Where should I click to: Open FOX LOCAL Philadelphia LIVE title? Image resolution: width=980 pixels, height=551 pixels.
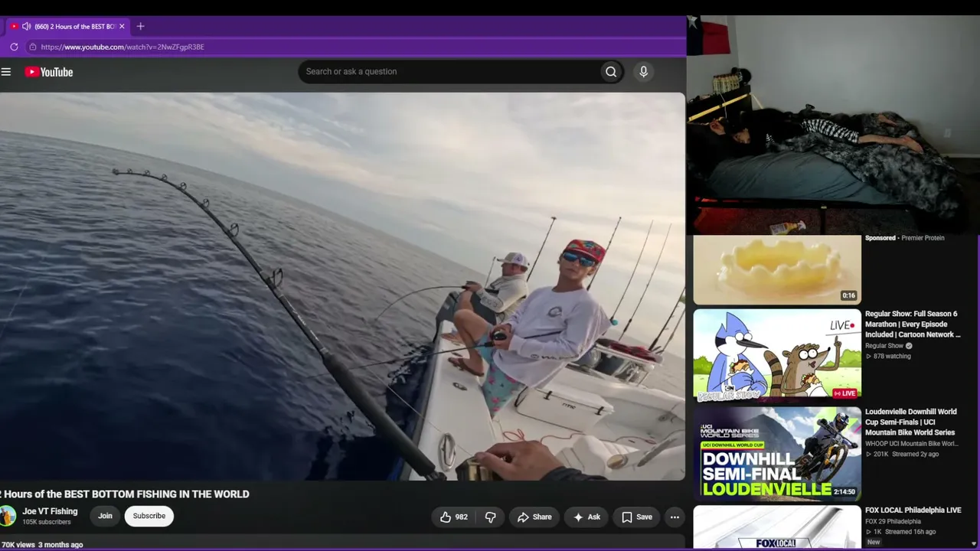click(x=913, y=510)
